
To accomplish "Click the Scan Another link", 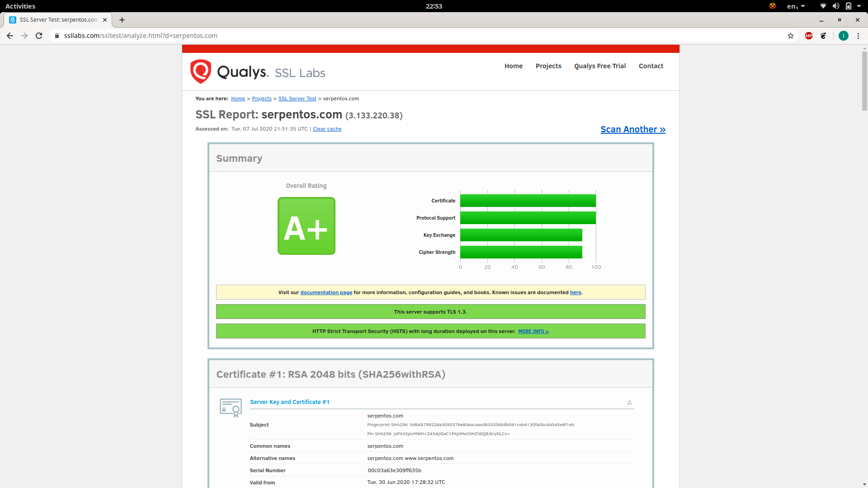I will [633, 129].
